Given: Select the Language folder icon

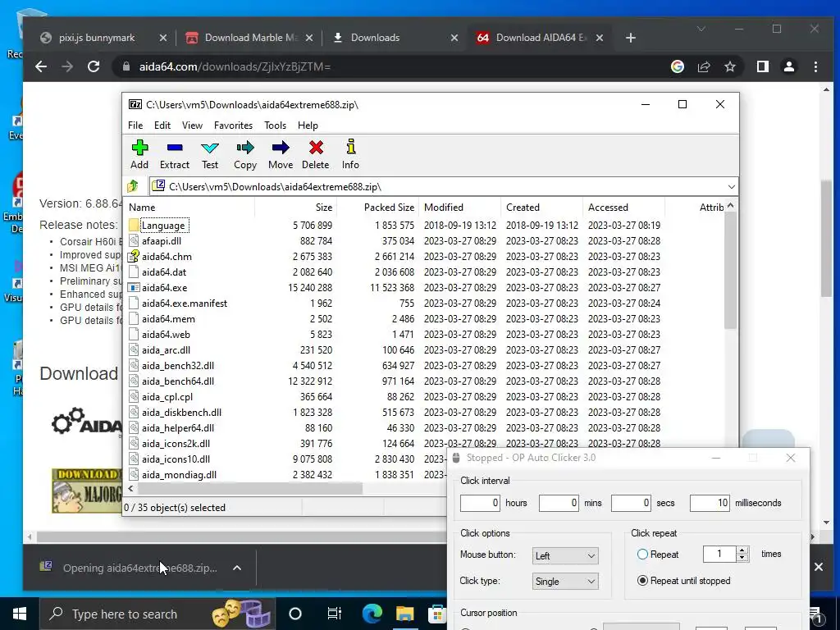Looking at the screenshot, I should 134,225.
